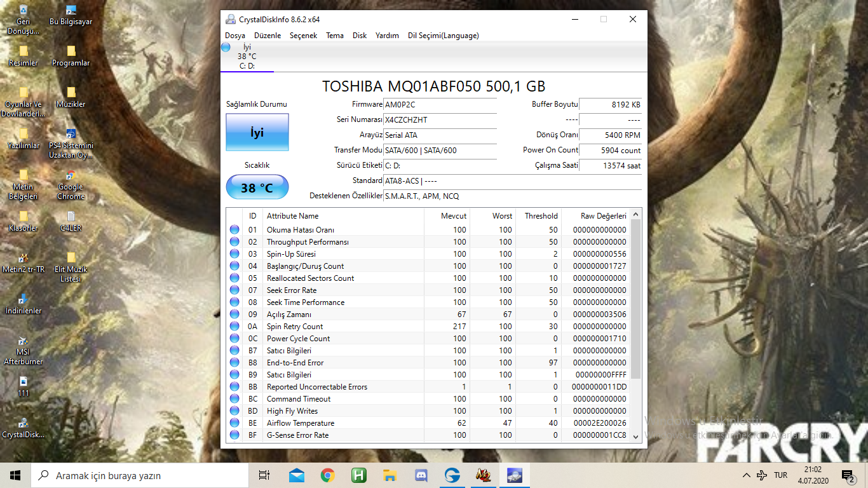Screen dimensions: 868x488
Task: Click the Dönüş Oranı 5400 RPM field
Action: click(x=611, y=135)
